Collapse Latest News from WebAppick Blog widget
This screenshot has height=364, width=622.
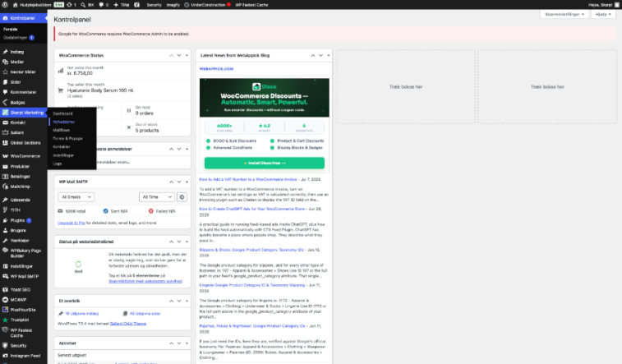click(329, 56)
